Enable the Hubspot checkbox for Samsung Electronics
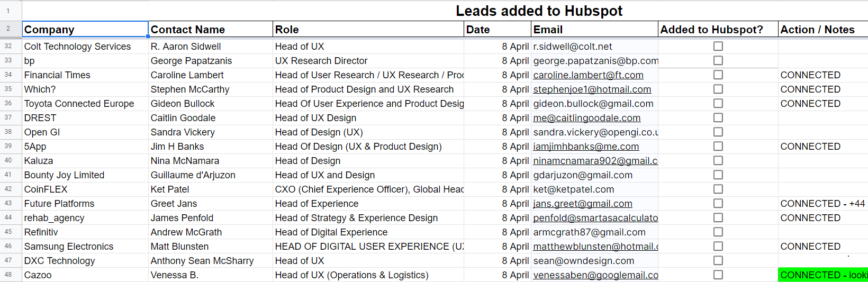The width and height of the screenshot is (868, 282). [x=718, y=247]
